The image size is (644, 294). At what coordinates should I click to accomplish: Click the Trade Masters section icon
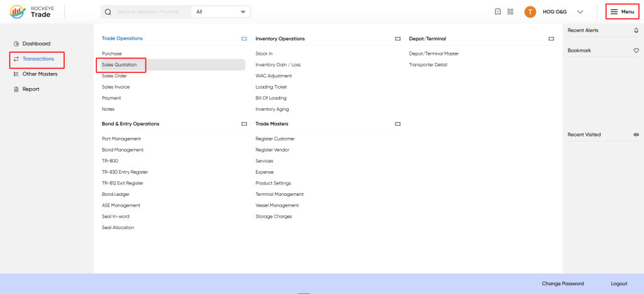coord(397,124)
